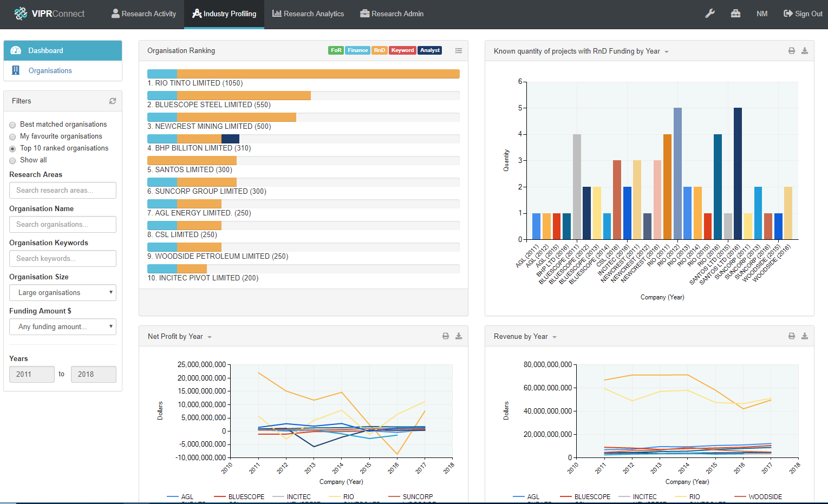828x504 pixels.
Task: Select the Industry Profiling tab
Action: 224,14
